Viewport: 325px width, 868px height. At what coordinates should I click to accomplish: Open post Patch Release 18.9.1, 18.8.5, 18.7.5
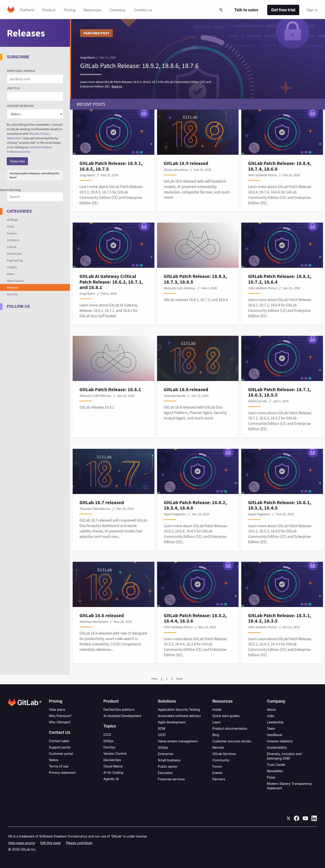point(111,166)
